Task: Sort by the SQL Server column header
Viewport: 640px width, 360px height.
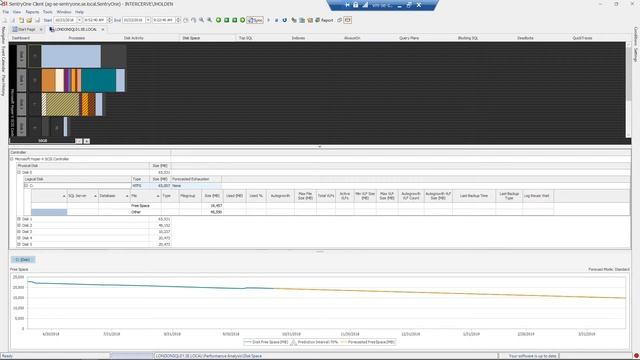Action: [x=82, y=196]
